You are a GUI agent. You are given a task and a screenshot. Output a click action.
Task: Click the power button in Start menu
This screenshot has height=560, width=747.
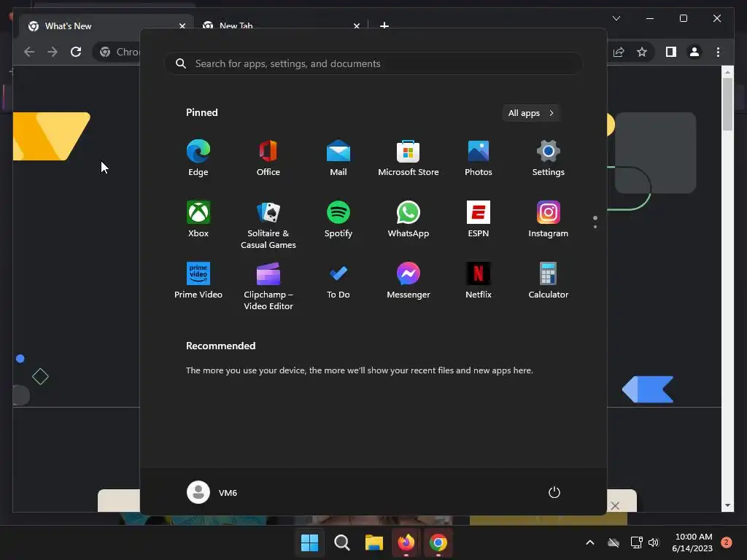554,492
